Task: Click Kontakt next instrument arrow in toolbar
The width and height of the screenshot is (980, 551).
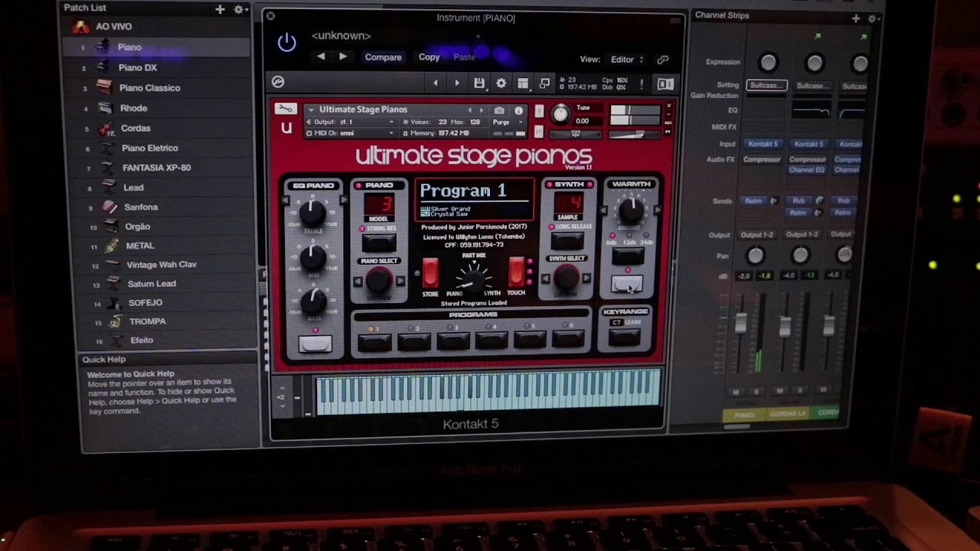Action: pyautogui.click(x=457, y=83)
